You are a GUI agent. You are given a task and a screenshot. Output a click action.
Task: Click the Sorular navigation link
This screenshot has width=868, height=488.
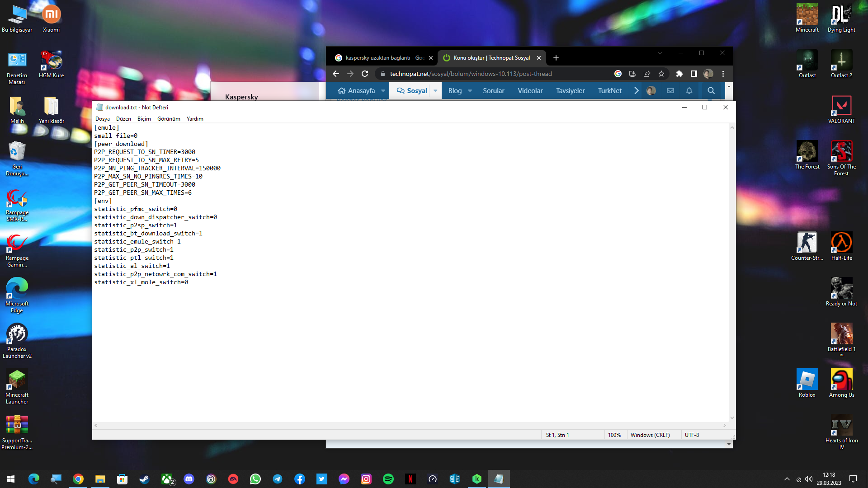[x=493, y=90]
